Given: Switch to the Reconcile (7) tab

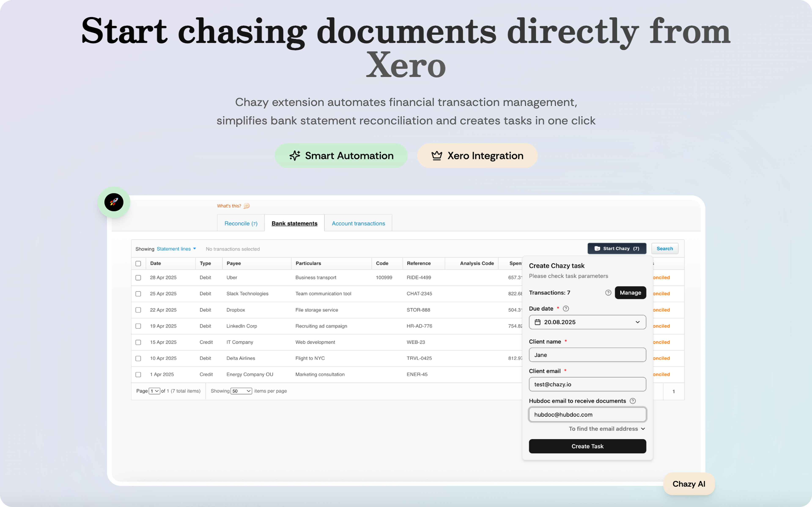Looking at the screenshot, I should [x=241, y=223].
